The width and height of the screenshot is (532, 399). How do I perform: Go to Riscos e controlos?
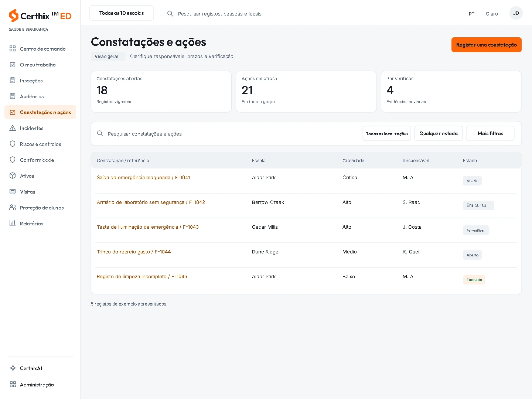(x=40, y=144)
